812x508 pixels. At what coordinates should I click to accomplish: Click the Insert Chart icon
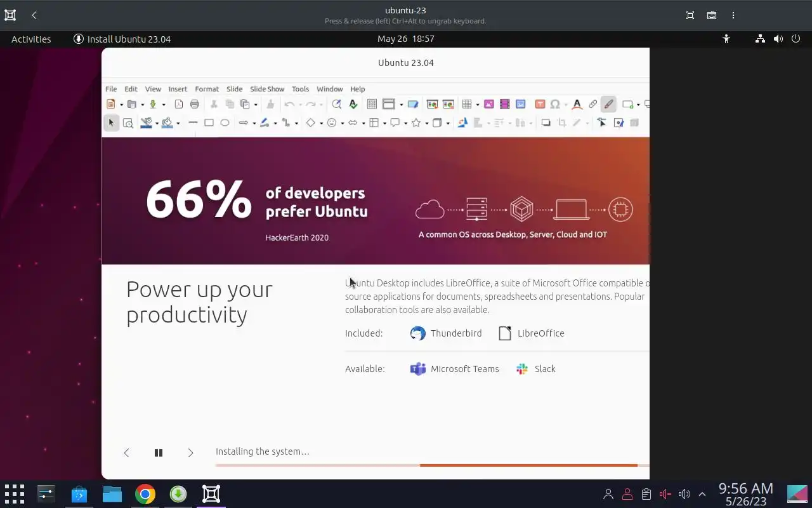tap(521, 104)
